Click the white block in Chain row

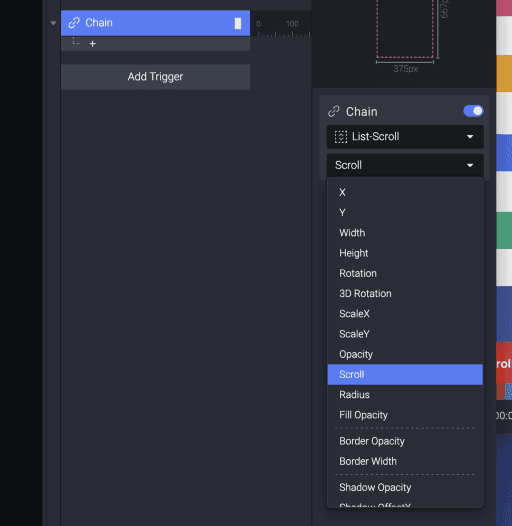(x=238, y=23)
